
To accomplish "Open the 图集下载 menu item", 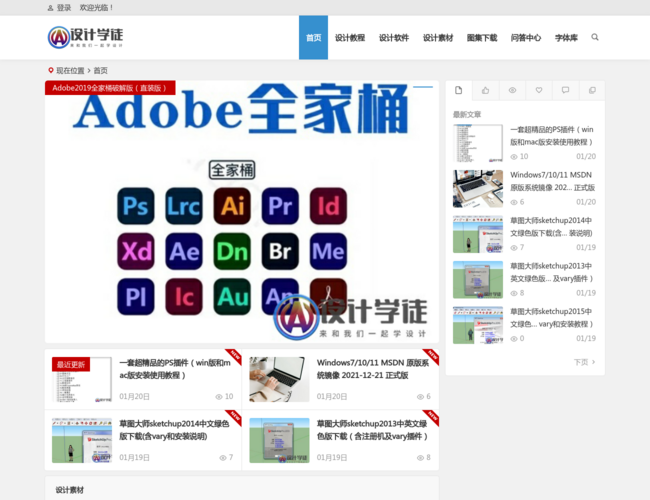I will click(482, 38).
